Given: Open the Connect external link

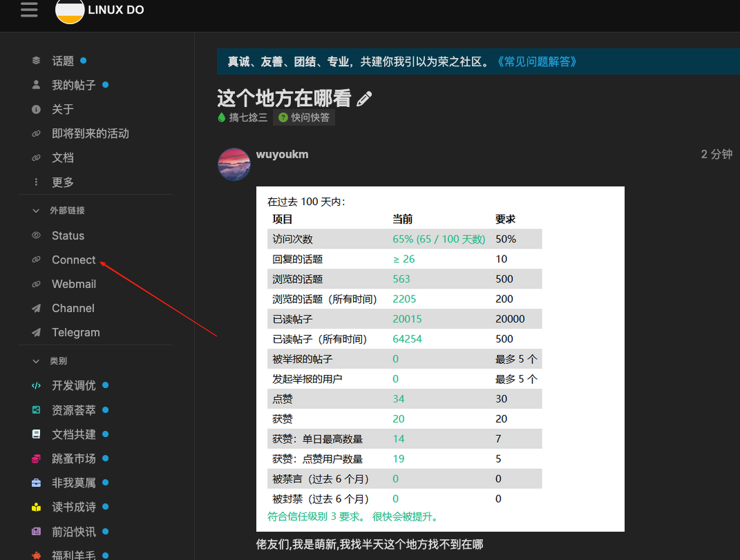Looking at the screenshot, I should pos(73,260).
